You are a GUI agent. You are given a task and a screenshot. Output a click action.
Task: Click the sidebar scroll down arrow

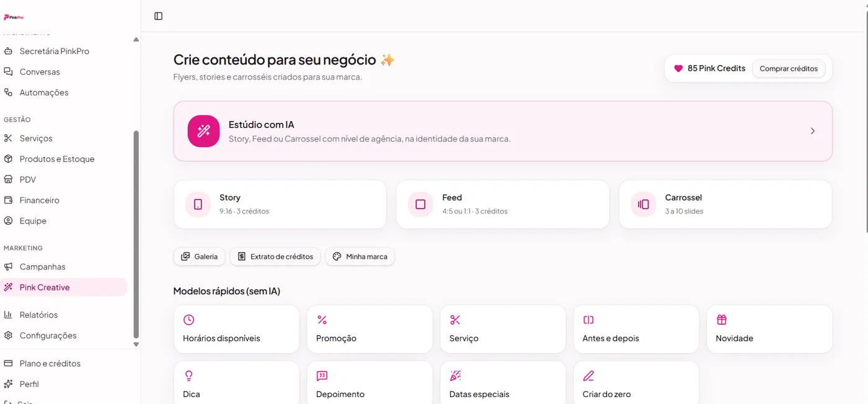(136, 344)
